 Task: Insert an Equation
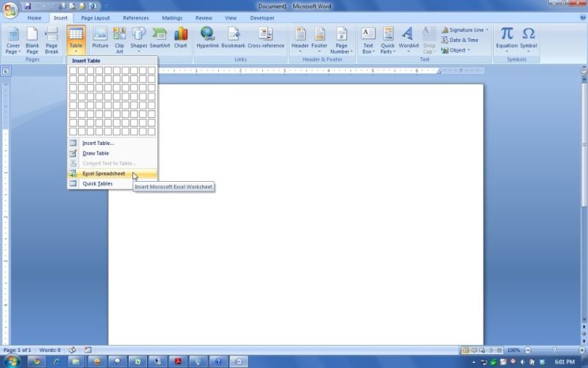pyautogui.click(x=506, y=40)
